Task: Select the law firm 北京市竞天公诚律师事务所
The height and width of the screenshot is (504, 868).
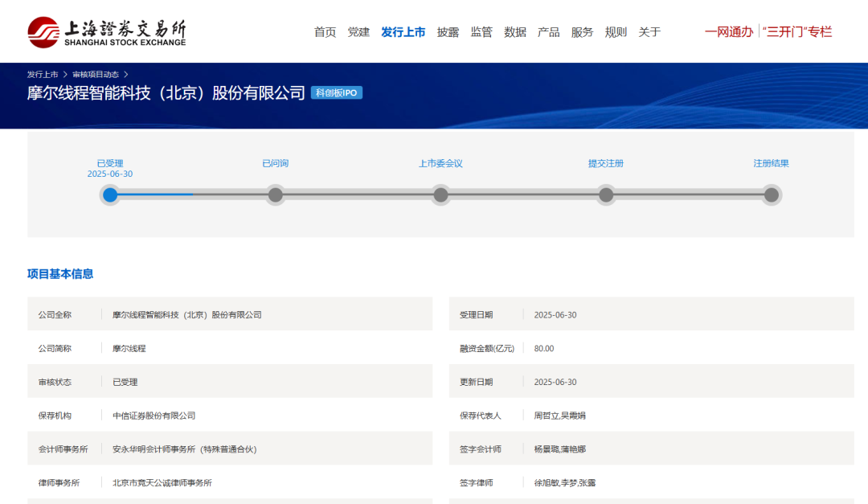Action: pos(162,483)
